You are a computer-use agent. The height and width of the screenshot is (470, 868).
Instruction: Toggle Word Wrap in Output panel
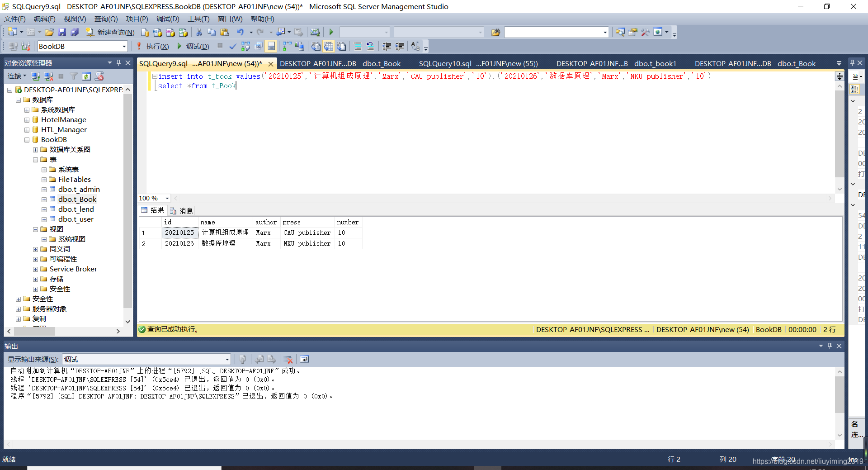coord(304,359)
